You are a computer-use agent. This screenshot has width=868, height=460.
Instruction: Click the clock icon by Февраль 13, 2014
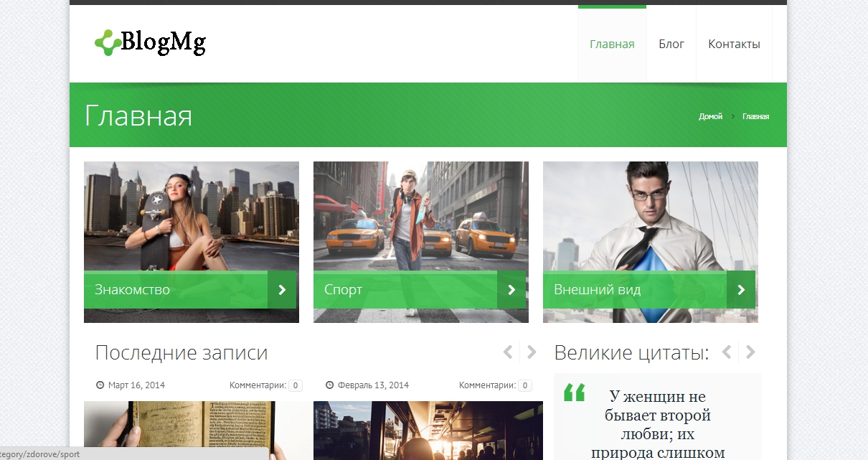tap(329, 385)
